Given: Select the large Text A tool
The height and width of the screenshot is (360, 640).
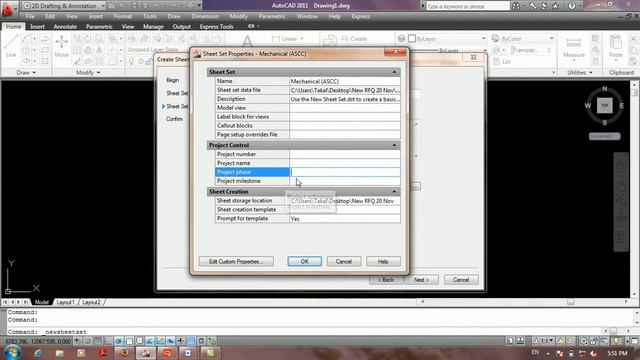Looking at the screenshot, I should pyautogui.click(x=247, y=41).
